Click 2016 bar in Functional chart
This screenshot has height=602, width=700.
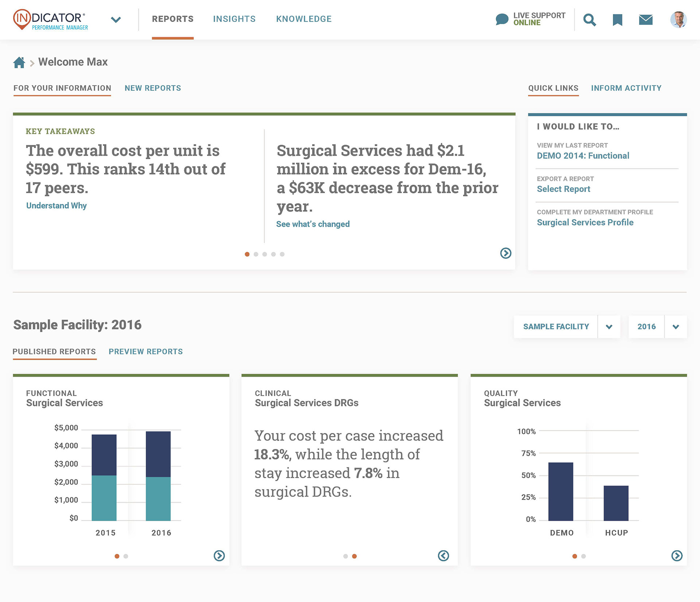(158, 476)
